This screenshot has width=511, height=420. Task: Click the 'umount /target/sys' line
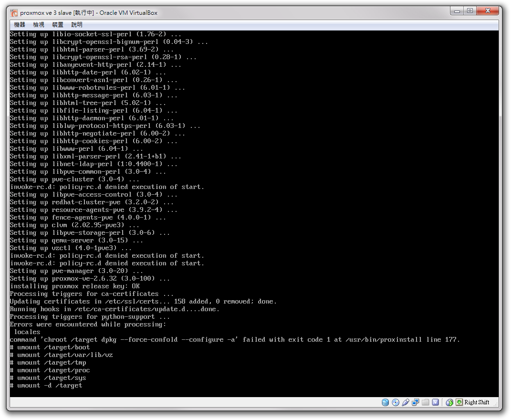tap(48, 378)
